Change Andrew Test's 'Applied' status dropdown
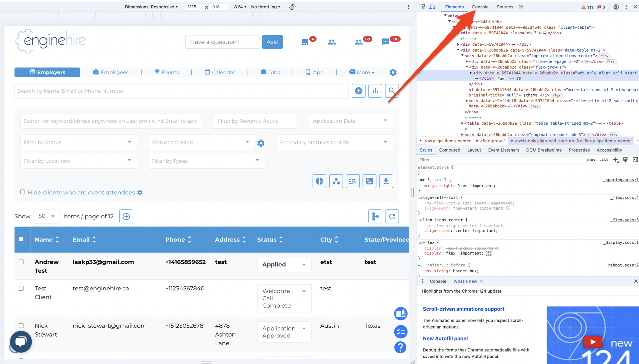Viewport: 639px width, 364px height. coord(284,265)
